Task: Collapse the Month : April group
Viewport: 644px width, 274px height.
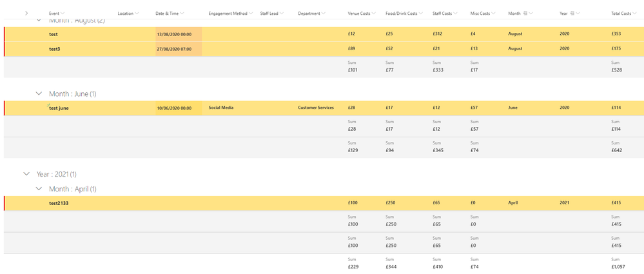Action: point(39,189)
